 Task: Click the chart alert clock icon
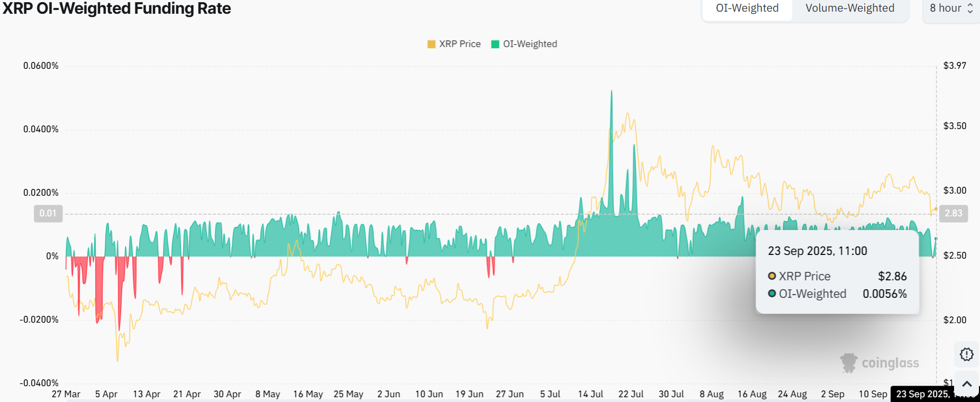point(967,354)
